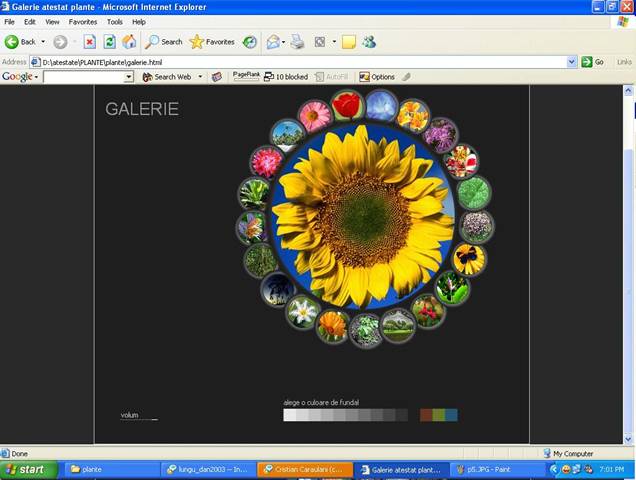Viewport: 636px width, 480px height.
Task: Click the Back navigation button
Action: click(20, 42)
